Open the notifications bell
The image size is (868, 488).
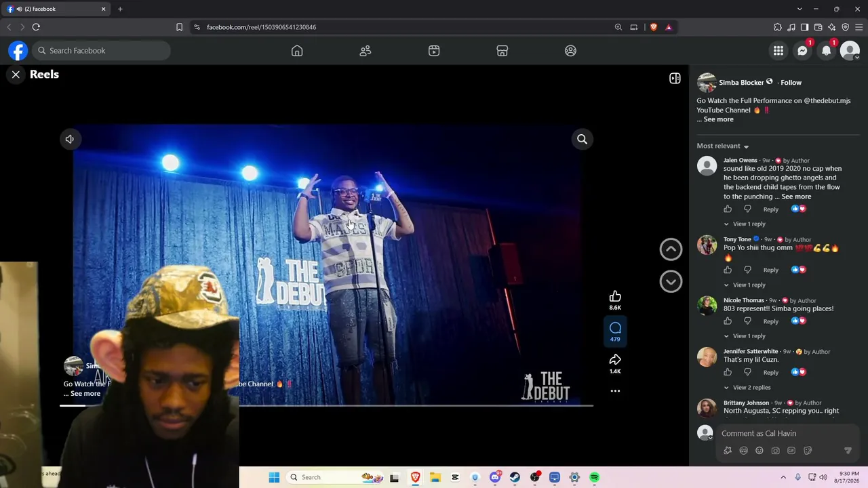tap(826, 51)
